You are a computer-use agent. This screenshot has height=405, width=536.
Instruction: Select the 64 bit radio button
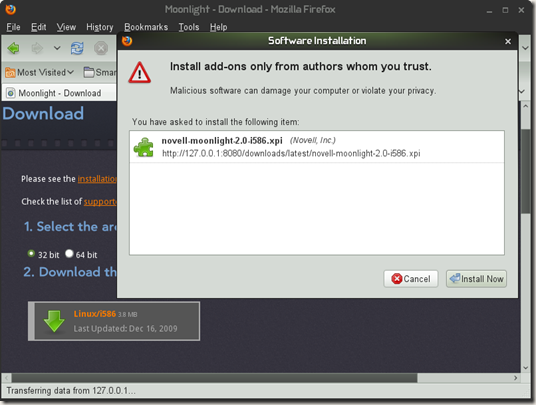pyautogui.click(x=69, y=254)
